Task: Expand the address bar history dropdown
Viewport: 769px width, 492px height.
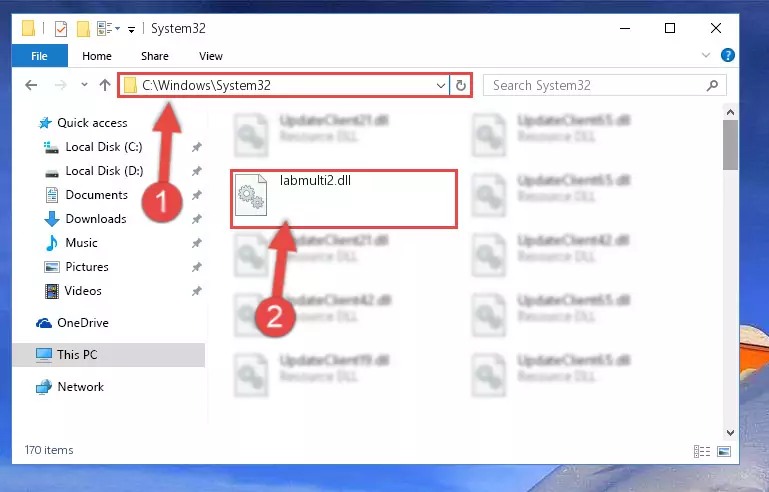Action: coord(440,86)
